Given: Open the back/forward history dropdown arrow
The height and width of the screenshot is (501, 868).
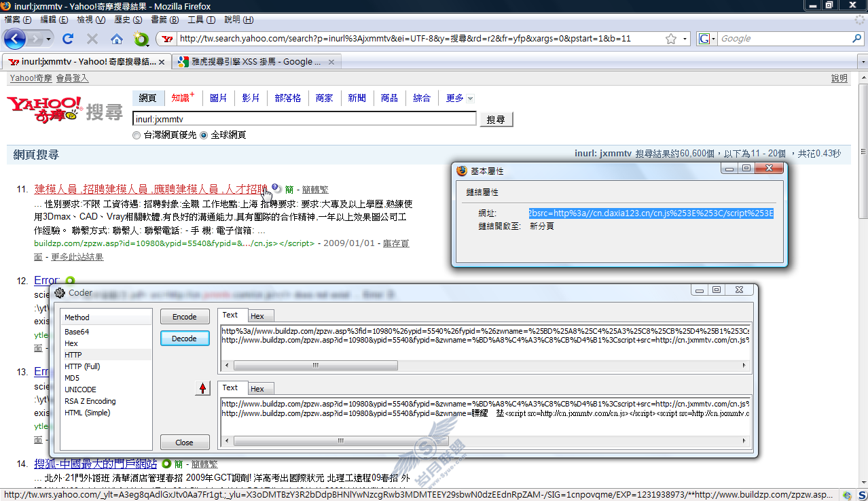Looking at the screenshot, I should click(49, 39).
